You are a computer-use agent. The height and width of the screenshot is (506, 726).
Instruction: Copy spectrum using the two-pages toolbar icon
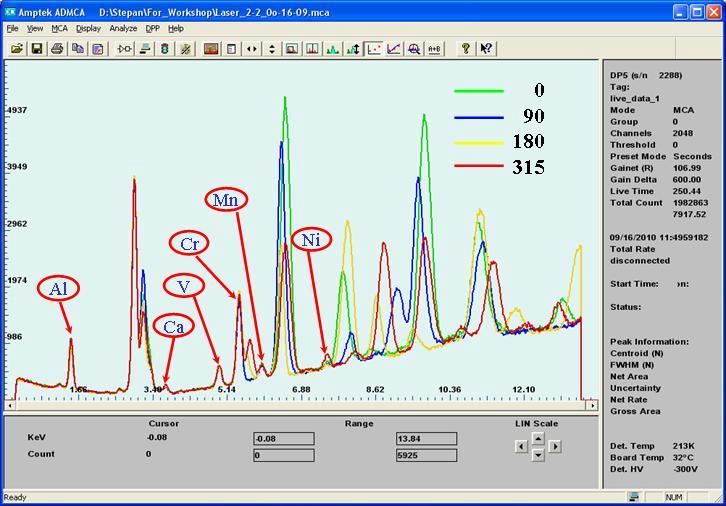coord(78,49)
